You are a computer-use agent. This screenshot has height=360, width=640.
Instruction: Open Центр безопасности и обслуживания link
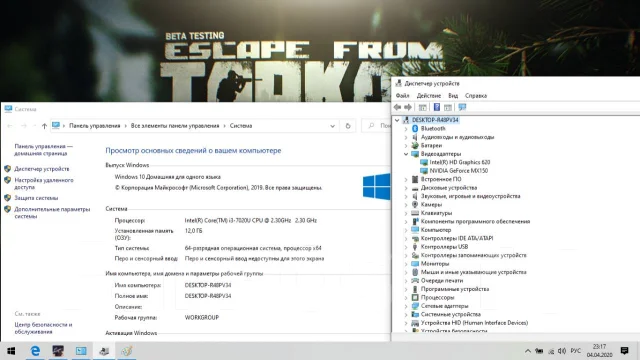pos(43,328)
